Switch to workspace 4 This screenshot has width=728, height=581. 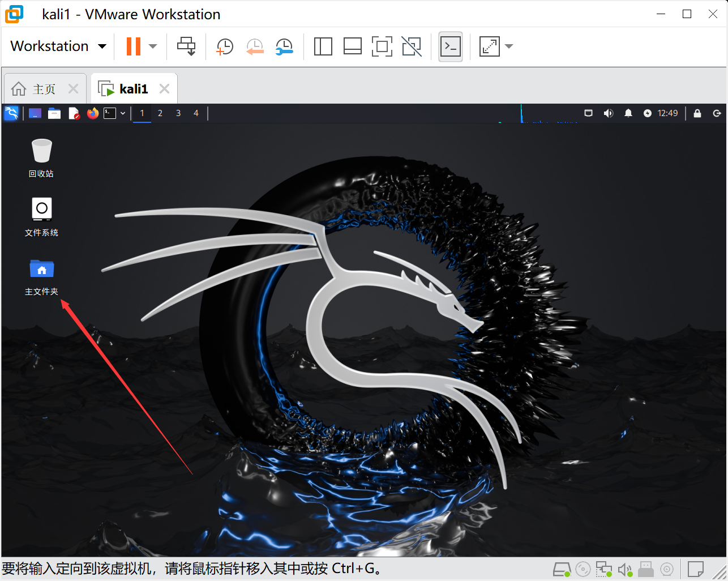point(196,113)
